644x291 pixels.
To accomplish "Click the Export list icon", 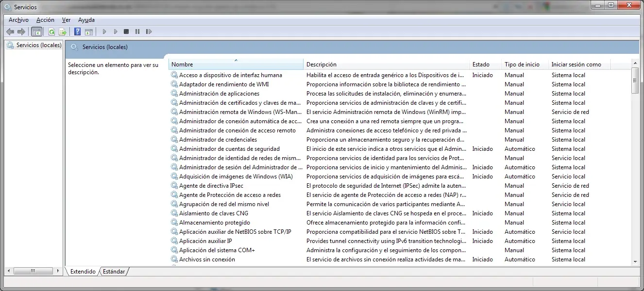I will (62, 32).
